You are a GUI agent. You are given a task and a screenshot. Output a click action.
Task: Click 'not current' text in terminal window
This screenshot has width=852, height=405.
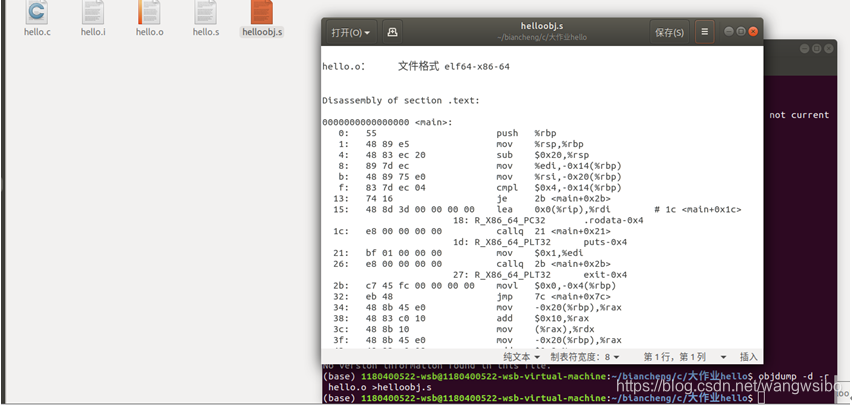[799, 115]
